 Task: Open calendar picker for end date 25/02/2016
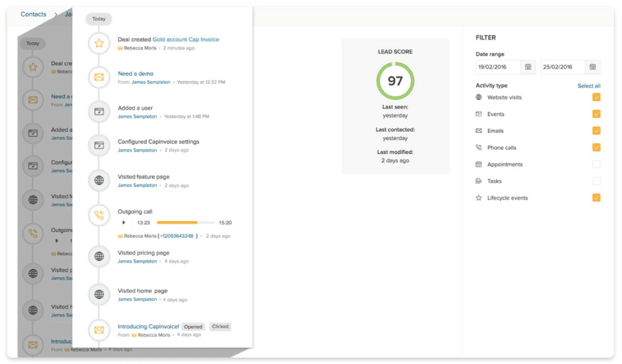coord(593,67)
